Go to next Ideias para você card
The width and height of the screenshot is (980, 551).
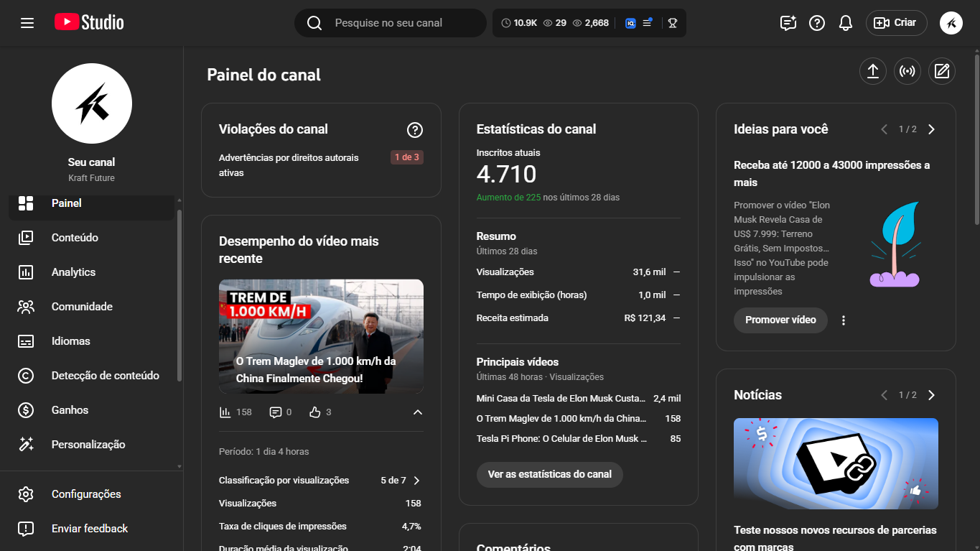coord(932,129)
